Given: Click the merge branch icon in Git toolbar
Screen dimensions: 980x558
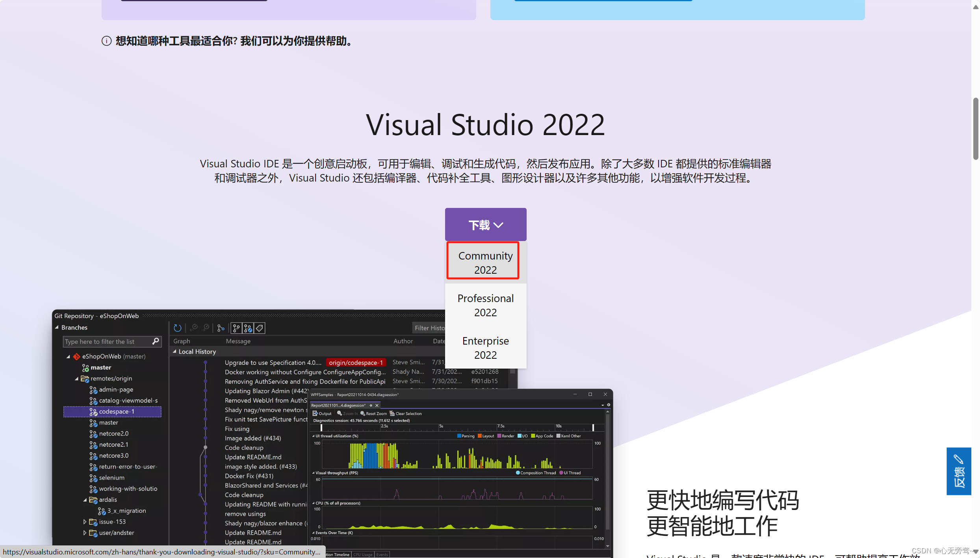Looking at the screenshot, I should click(221, 328).
